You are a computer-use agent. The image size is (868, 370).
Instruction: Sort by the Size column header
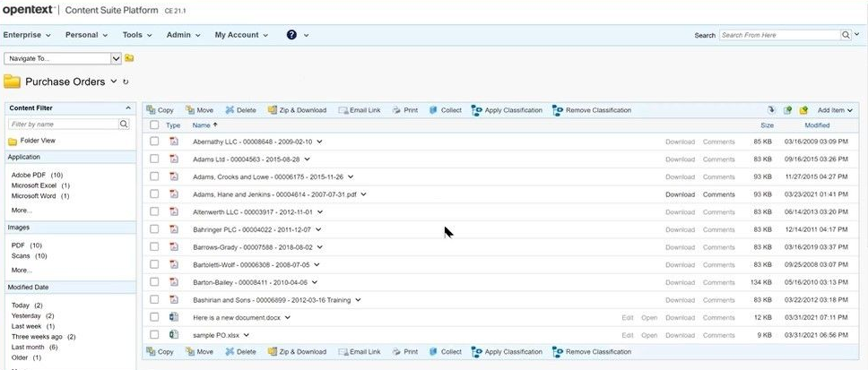point(766,125)
